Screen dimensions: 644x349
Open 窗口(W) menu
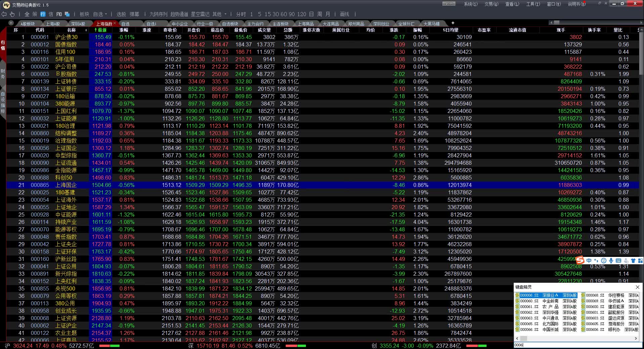pyautogui.click(x=554, y=4)
